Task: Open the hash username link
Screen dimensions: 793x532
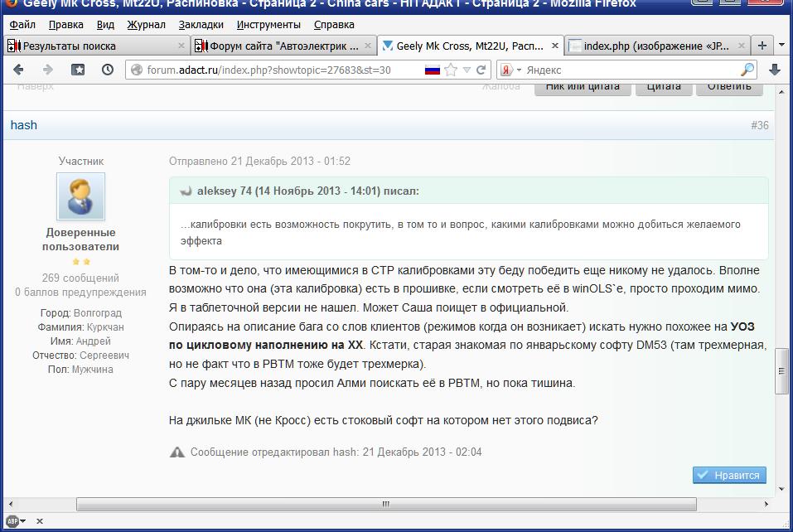Action: coord(24,125)
